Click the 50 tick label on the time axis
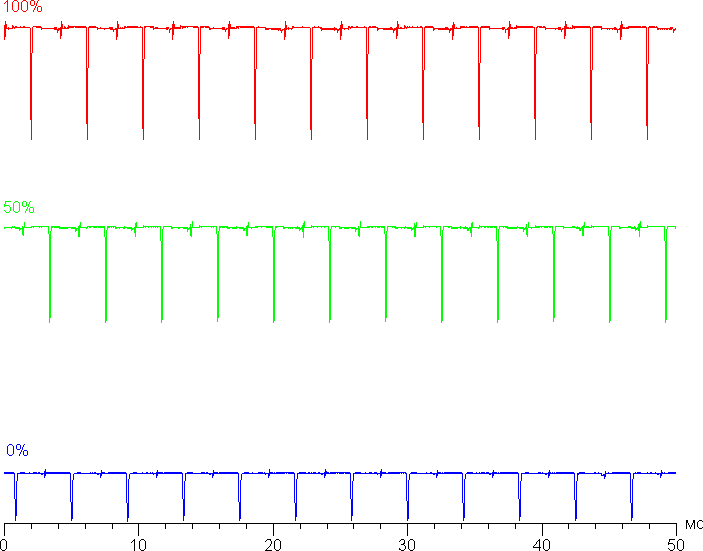The width and height of the screenshot is (703, 551). pyautogui.click(x=676, y=544)
